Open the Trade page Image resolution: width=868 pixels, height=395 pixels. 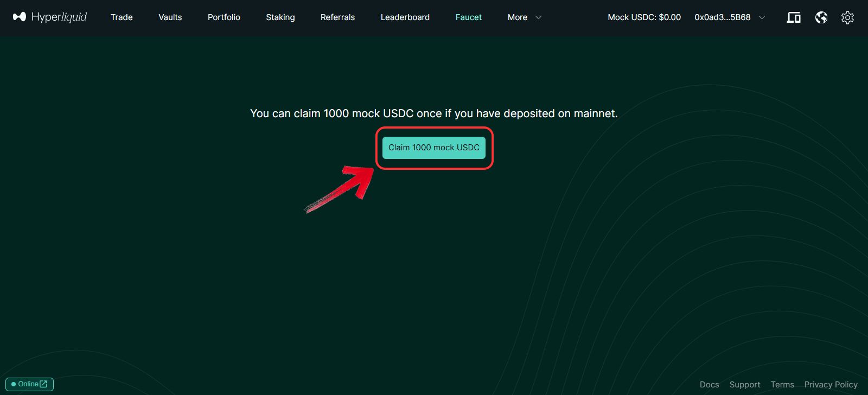[122, 17]
